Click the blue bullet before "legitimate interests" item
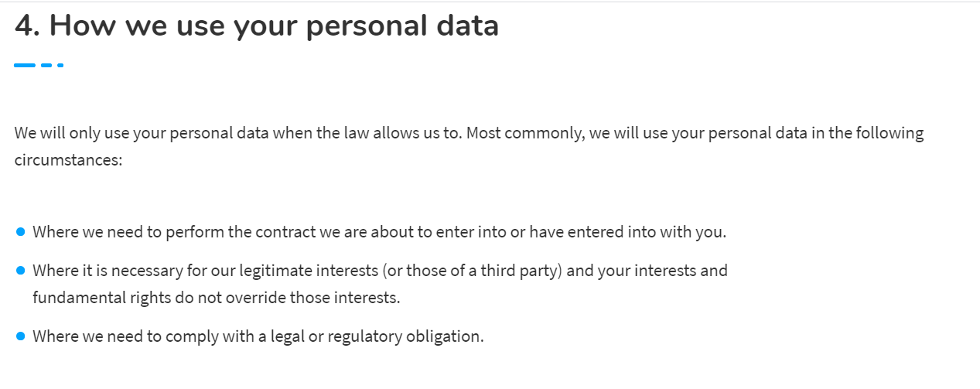The width and height of the screenshot is (980, 389). coord(21,271)
